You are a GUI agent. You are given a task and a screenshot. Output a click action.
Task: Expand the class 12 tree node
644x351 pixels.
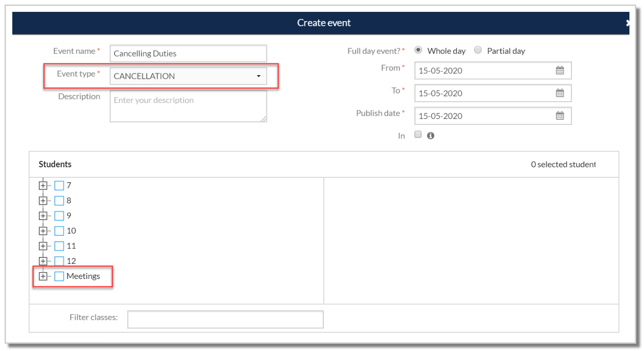coord(43,261)
